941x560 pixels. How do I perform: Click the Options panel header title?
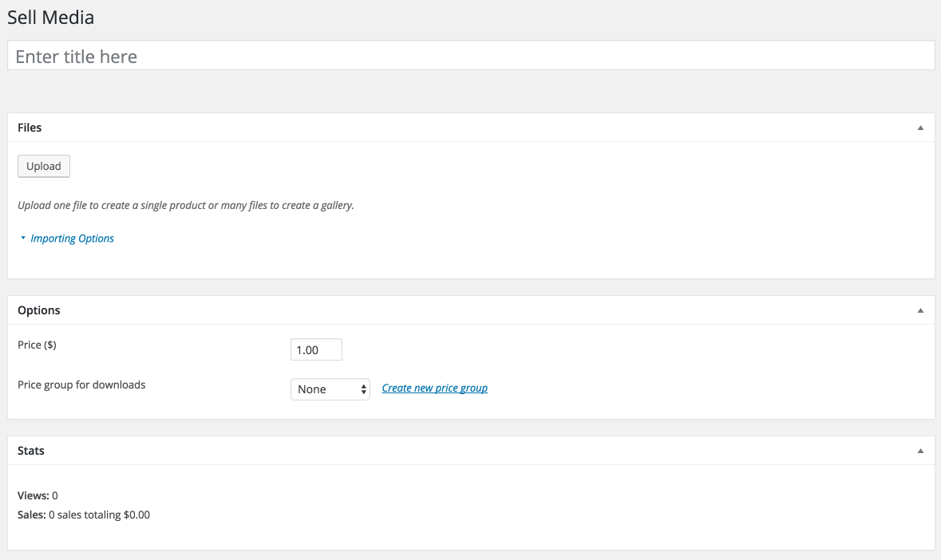click(39, 310)
